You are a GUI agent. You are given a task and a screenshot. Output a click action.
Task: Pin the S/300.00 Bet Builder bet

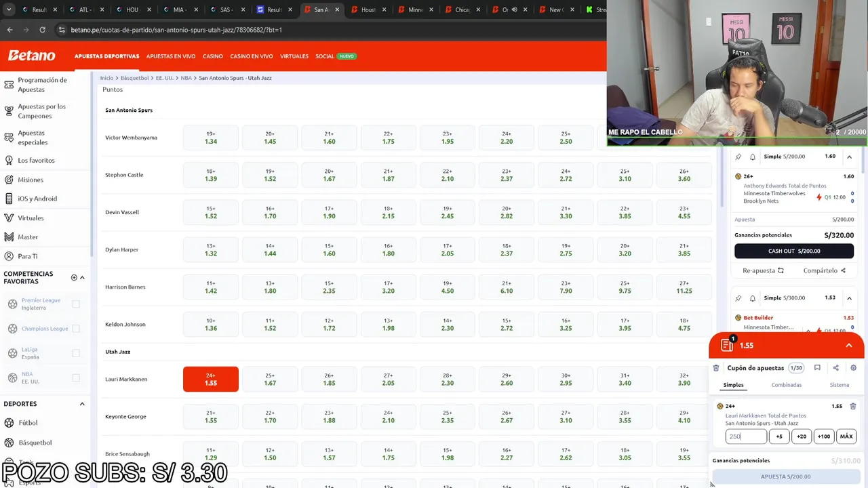[738, 298]
